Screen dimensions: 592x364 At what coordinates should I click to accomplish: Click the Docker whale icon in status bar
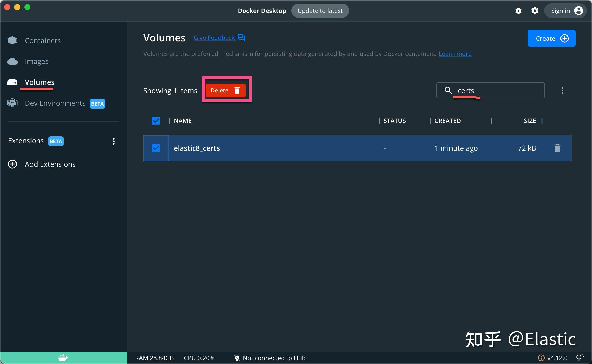click(63, 358)
